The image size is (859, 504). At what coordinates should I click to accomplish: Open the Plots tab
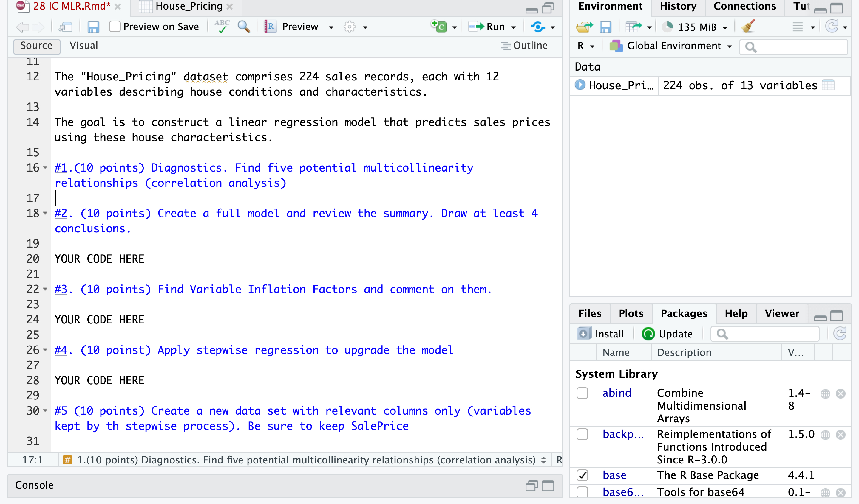tap(631, 313)
